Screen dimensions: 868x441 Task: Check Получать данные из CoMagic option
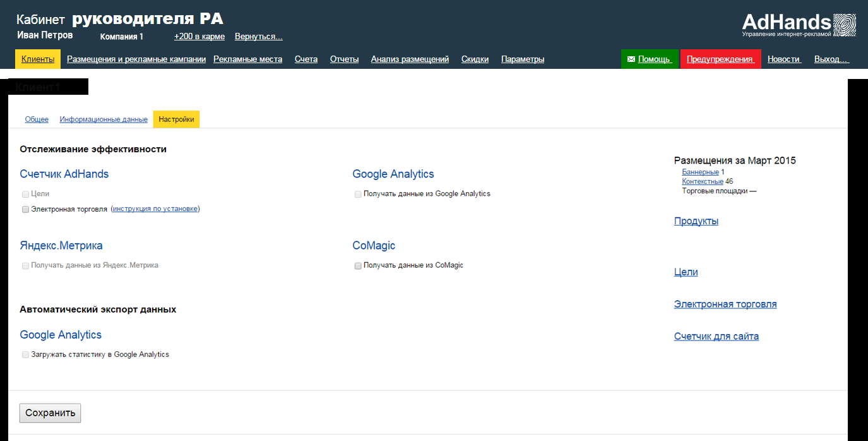tap(358, 266)
